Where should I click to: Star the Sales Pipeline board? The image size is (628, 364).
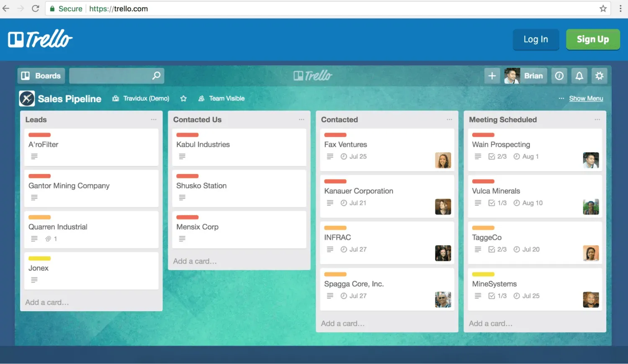click(x=183, y=98)
